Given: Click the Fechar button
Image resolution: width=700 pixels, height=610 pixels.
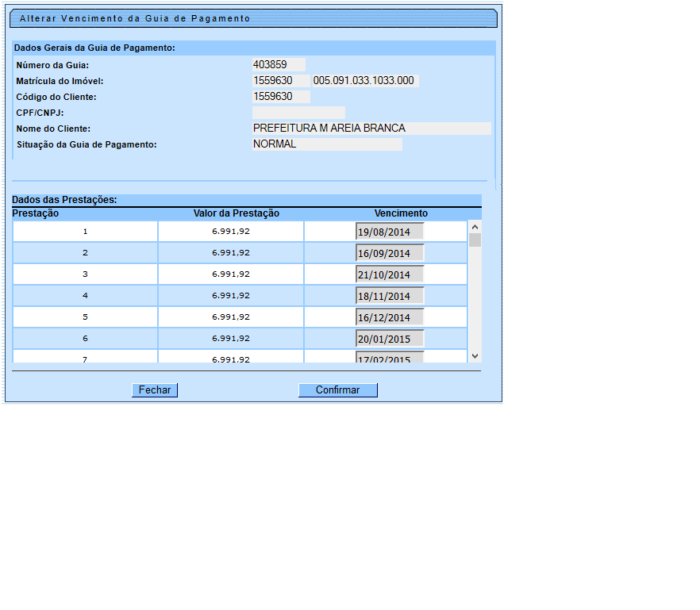Looking at the screenshot, I should [x=155, y=390].
